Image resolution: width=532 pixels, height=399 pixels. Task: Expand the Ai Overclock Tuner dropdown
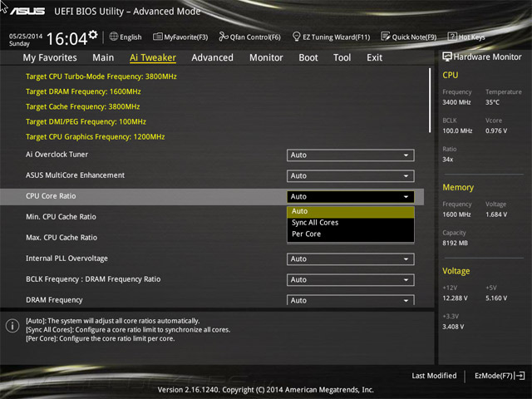click(351, 155)
